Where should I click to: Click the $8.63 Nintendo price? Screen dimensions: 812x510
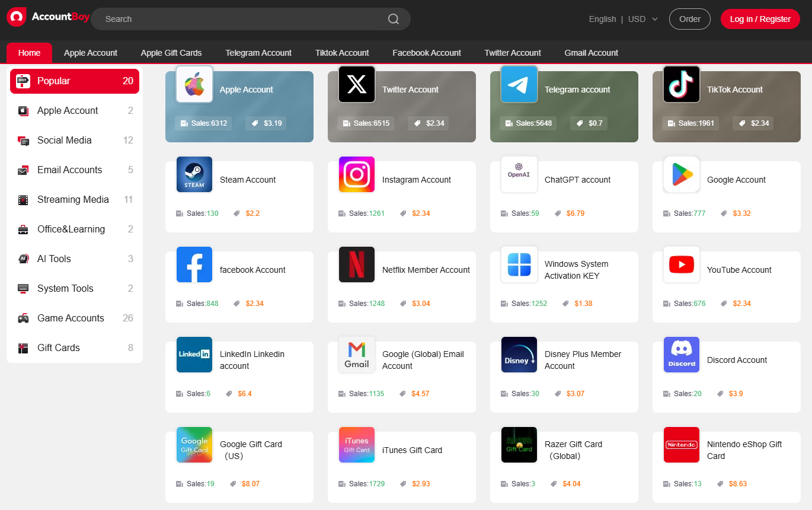coord(738,484)
